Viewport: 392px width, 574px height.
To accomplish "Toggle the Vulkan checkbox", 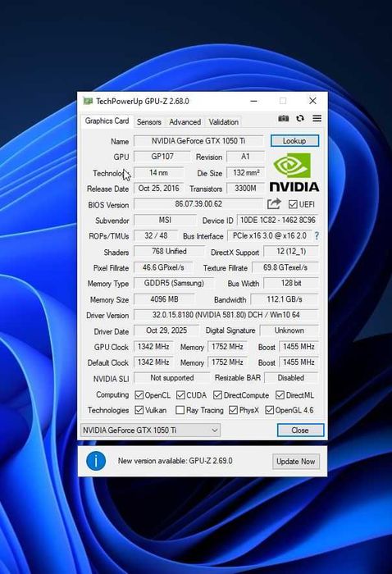I will [139, 410].
